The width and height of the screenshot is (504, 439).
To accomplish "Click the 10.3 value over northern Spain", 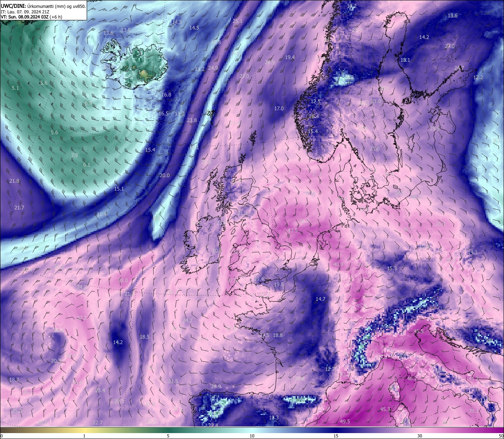I will [x=274, y=417].
